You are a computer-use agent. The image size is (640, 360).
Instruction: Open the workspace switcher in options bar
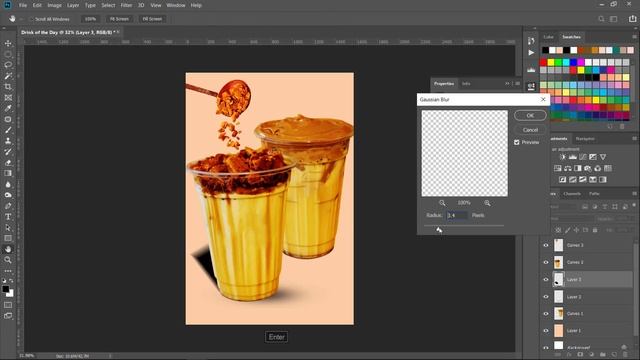(x=613, y=19)
